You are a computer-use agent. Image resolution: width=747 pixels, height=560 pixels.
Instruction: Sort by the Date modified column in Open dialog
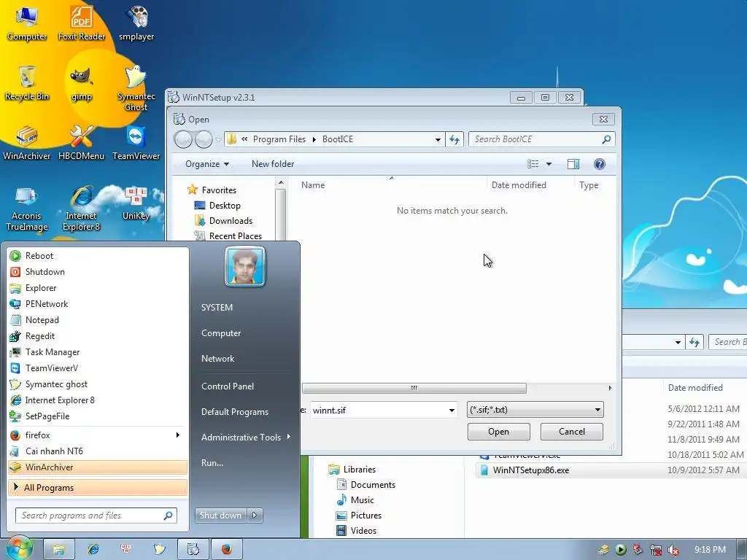pyautogui.click(x=519, y=184)
